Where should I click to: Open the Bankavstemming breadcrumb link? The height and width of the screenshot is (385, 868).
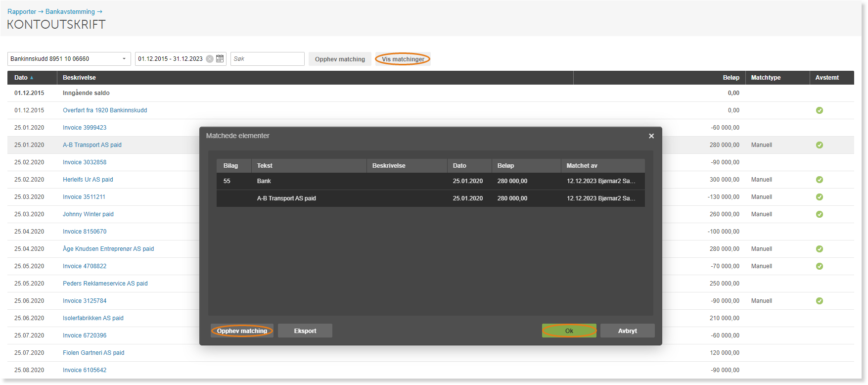tap(70, 12)
